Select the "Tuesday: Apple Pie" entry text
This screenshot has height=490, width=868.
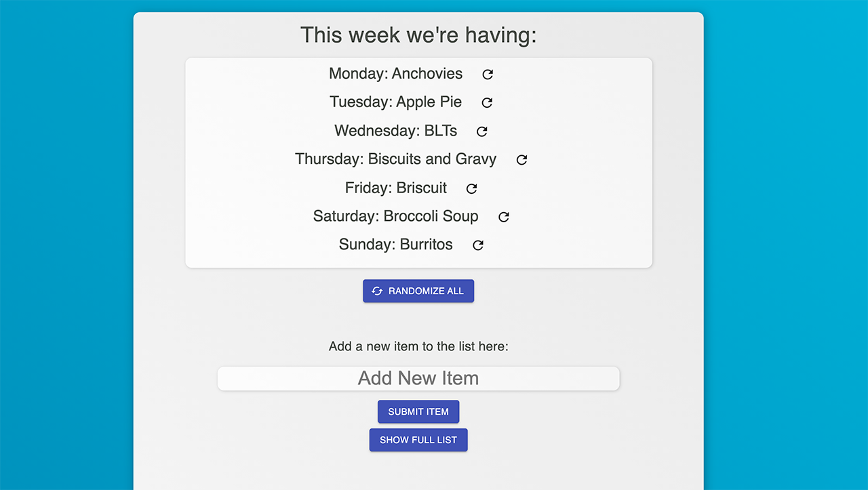(395, 102)
